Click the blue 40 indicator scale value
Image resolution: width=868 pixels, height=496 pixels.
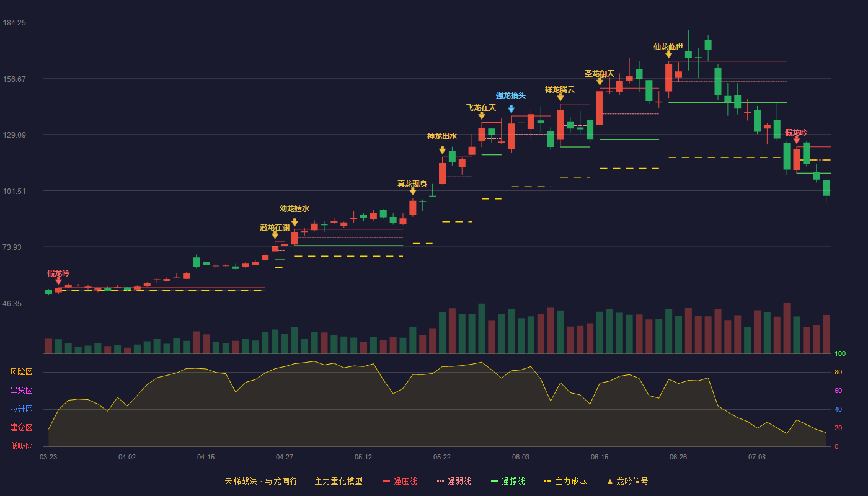pyautogui.click(x=838, y=409)
